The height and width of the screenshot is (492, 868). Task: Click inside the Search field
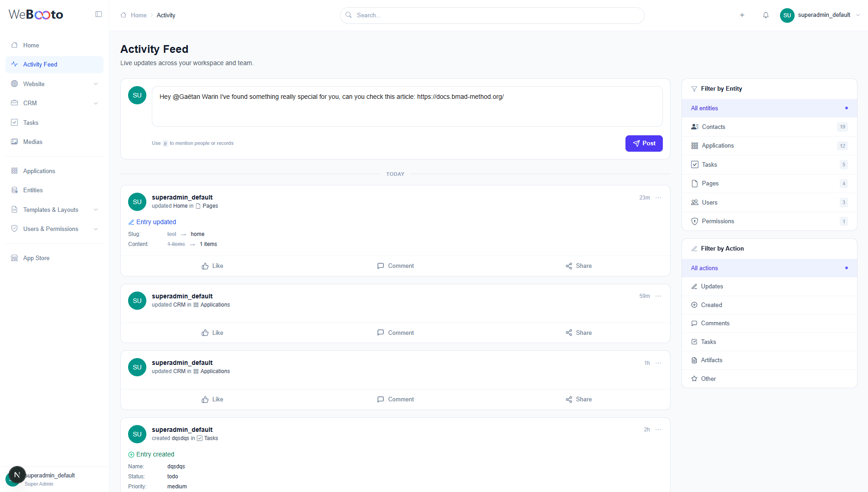(491, 15)
